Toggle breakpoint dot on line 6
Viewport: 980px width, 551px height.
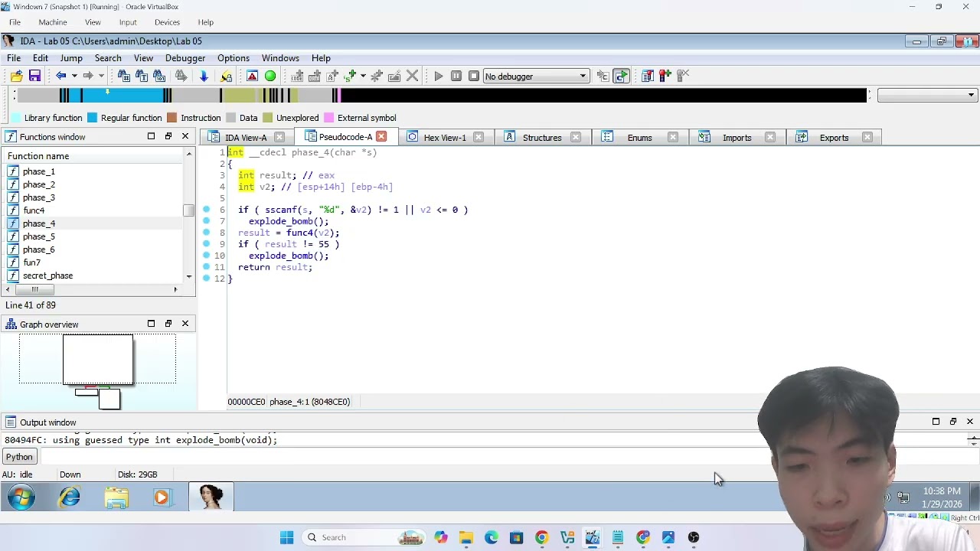[x=206, y=210]
